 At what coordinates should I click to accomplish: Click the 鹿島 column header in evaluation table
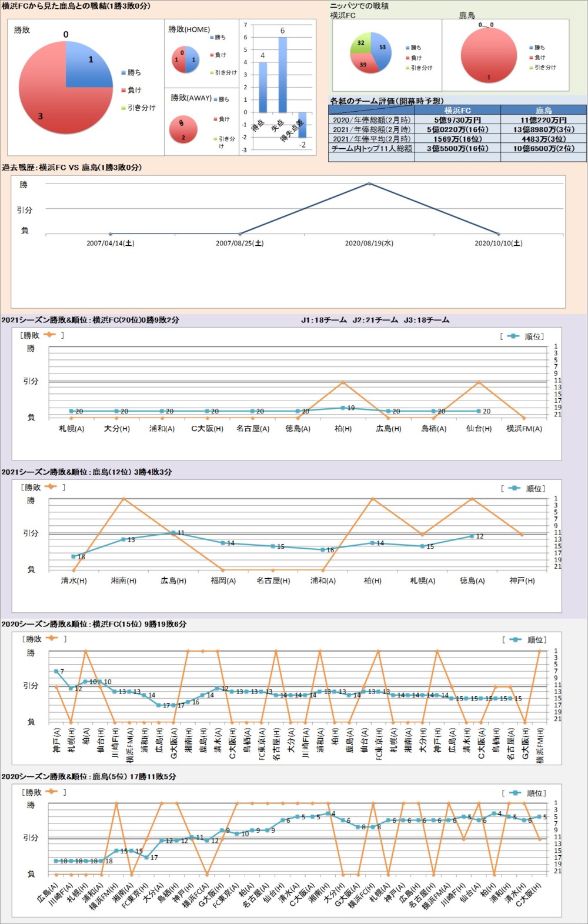click(x=543, y=111)
